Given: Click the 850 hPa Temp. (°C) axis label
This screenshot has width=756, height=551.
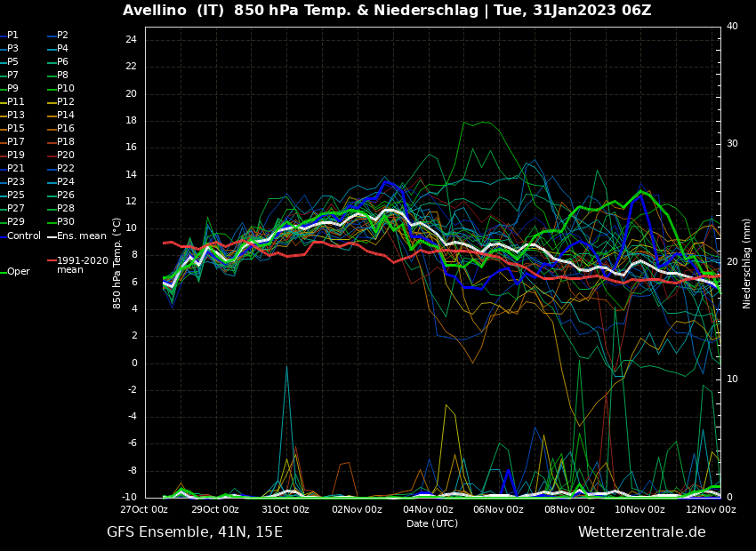Looking at the screenshot, I should pos(117,263).
